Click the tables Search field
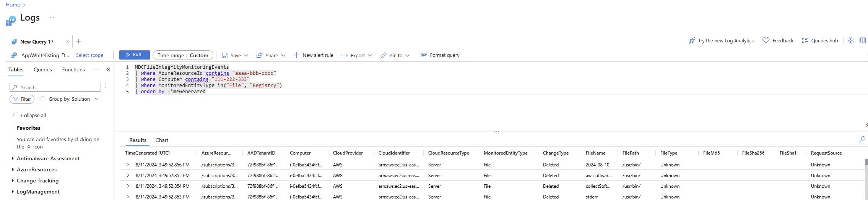 (x=55, y=87)
